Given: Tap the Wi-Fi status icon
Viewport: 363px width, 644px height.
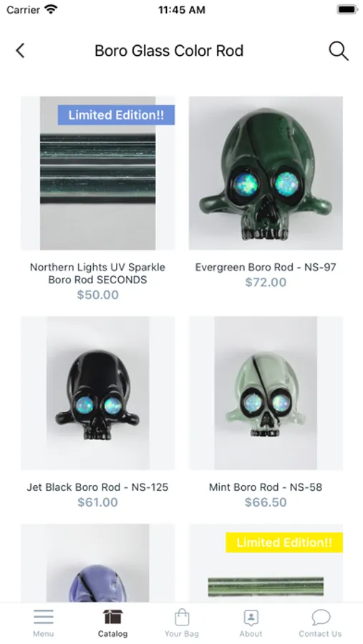Looking at the screenshot, I should pos(51,9).
